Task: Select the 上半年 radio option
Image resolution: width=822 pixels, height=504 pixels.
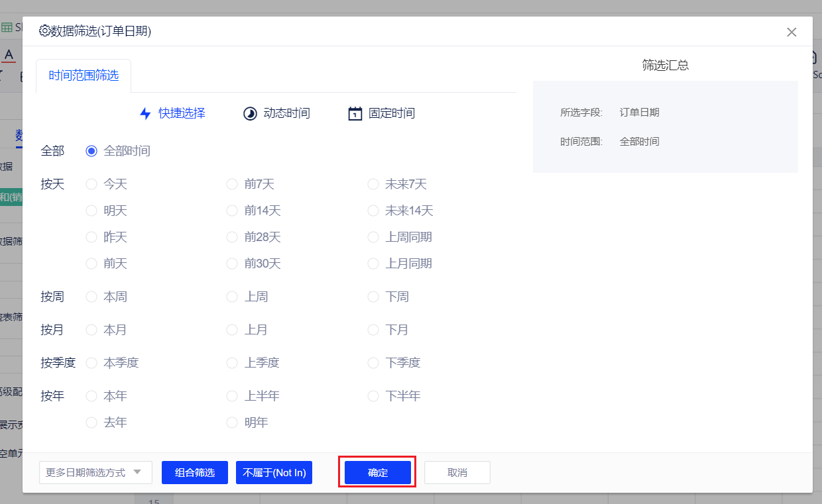Action: tap(232, 396)
